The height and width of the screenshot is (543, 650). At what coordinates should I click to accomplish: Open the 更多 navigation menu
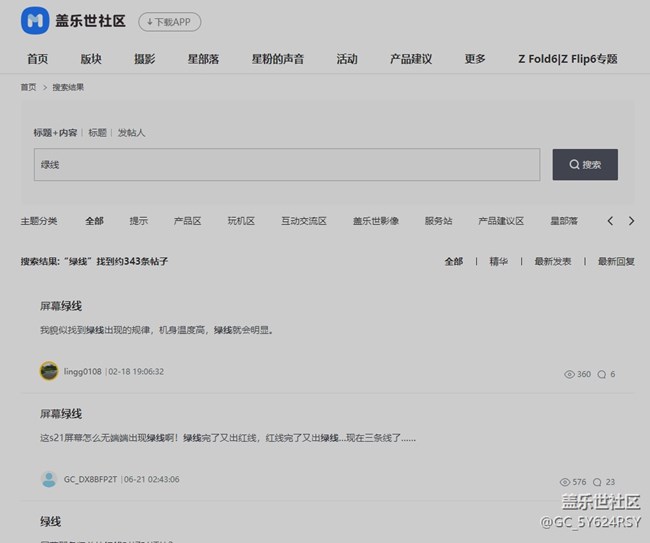click(475, 59)
